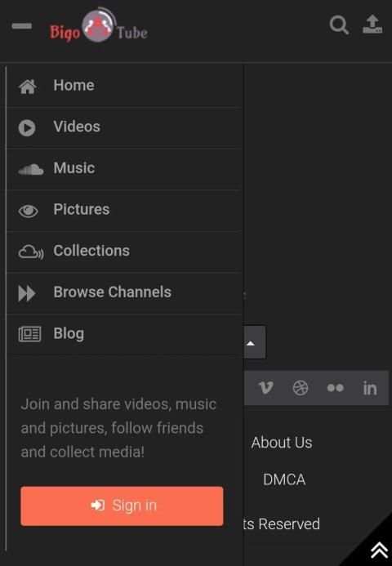Click the newspaper icon beside Blog
Screen dimensions: 392x566
29,334
